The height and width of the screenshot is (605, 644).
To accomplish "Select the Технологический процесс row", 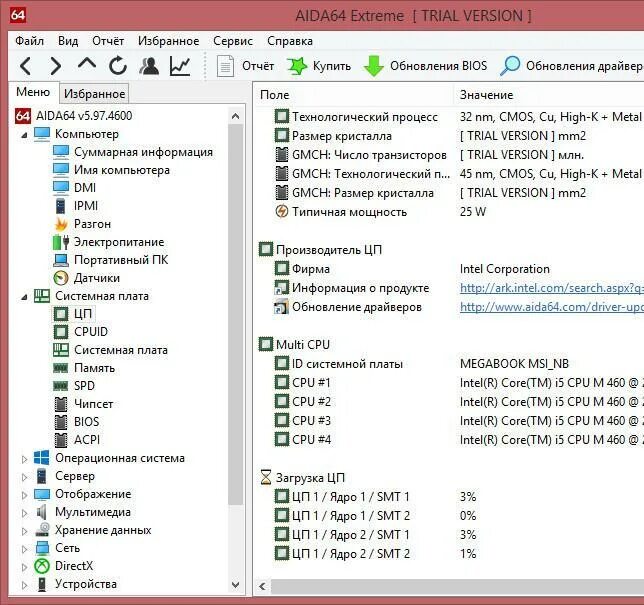I will [450, 117].
